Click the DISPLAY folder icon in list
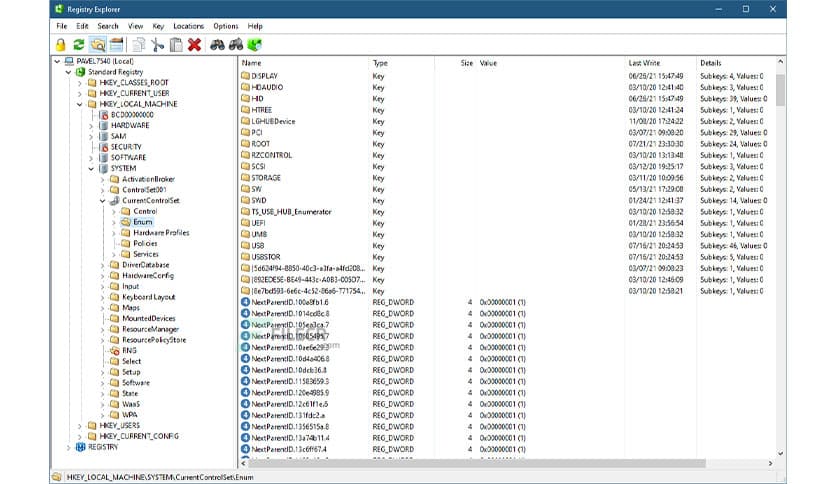 [x=245, y=76]
